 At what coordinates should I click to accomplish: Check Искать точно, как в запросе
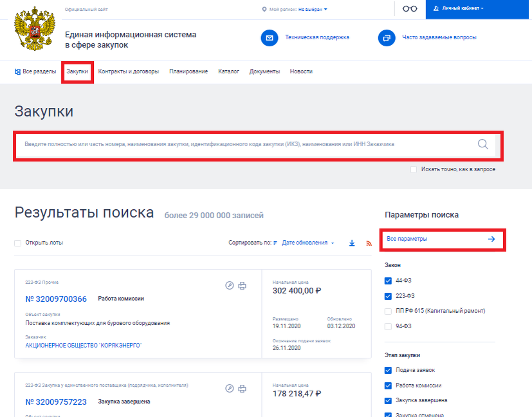pyautogui.click(x=413, y=169)
